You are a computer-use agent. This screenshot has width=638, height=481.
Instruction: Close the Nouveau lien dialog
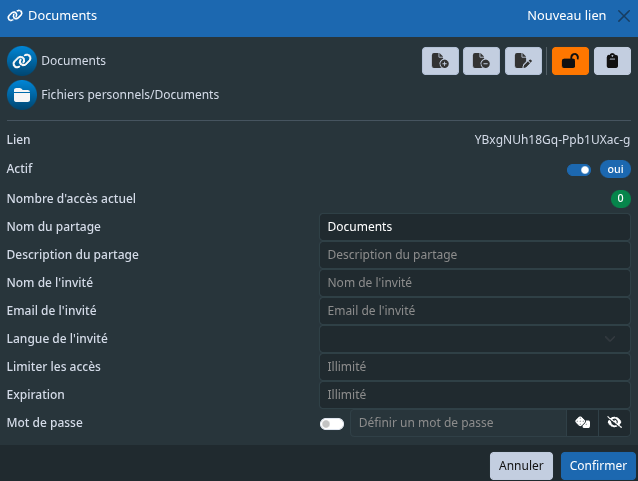click(624, 16)
